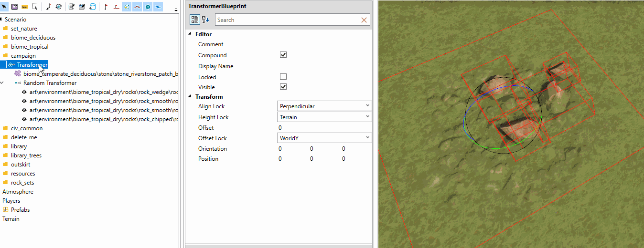The width and height of the screenshot is (644, 248).
Task: Click the database cylinder icon
Action: (92, 7)
